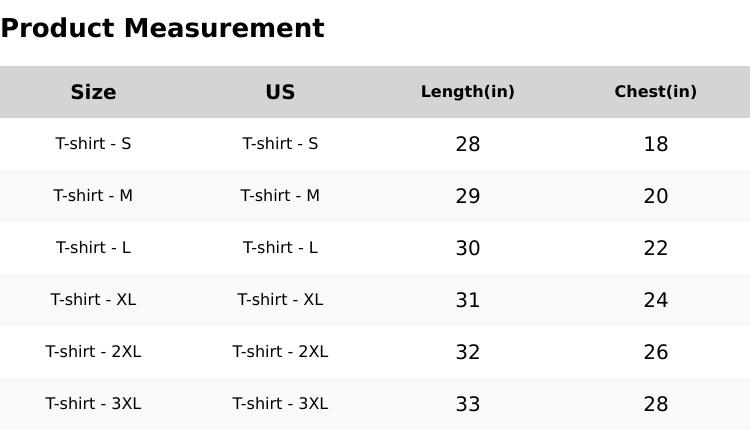Viewport: 750px width, 430px height.
Task: Select chest value 20 for size M
Action: pyautogui.click(x=655, y=196)
